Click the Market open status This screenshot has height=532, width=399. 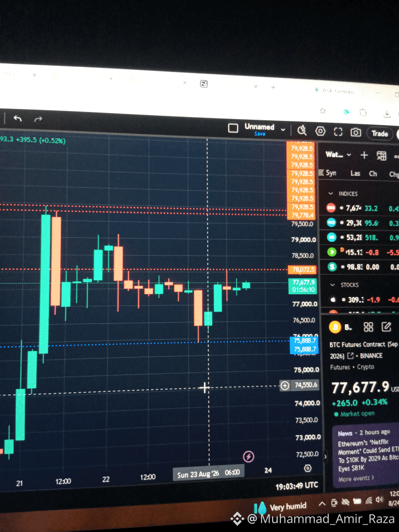click(354, 414)
